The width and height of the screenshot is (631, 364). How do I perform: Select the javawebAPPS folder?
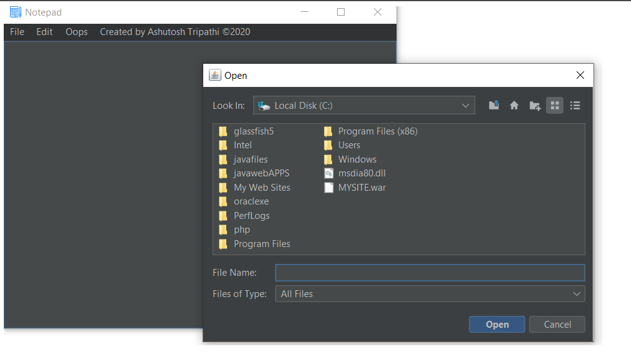point(254,173)
